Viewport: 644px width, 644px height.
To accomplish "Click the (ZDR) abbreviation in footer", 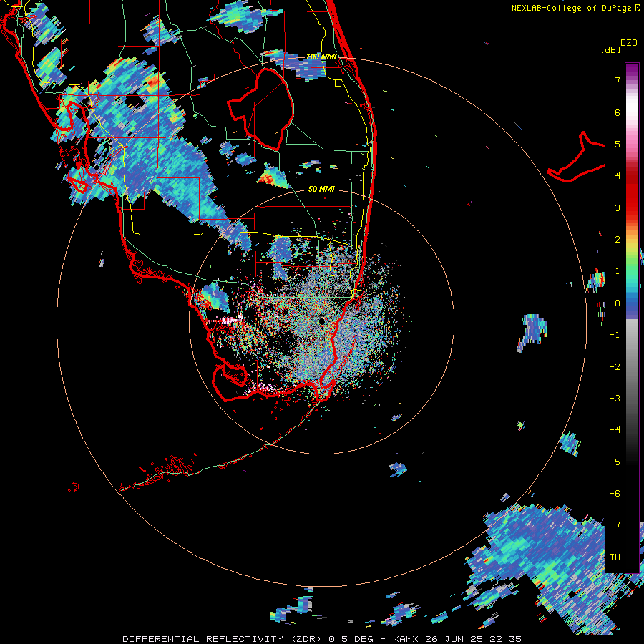I will [x=307, y=639].
